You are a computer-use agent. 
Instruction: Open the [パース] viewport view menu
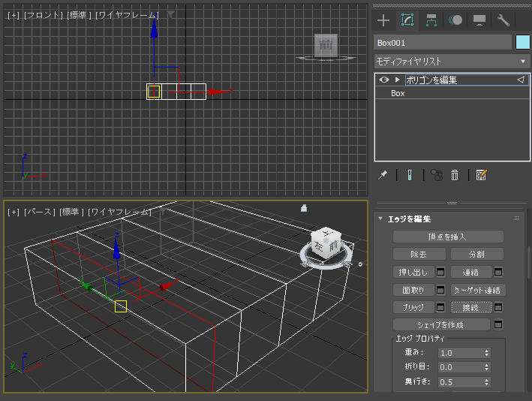pyautogui.click(x=39, y=212)
